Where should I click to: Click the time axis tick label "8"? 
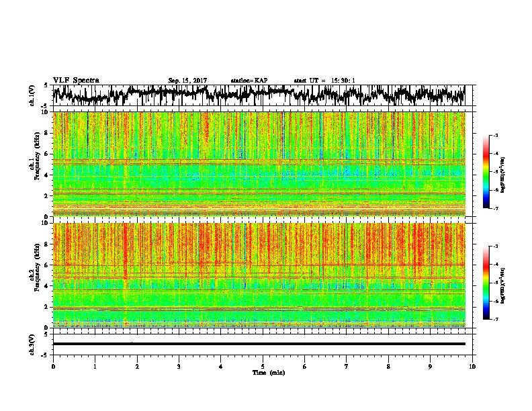388,367
